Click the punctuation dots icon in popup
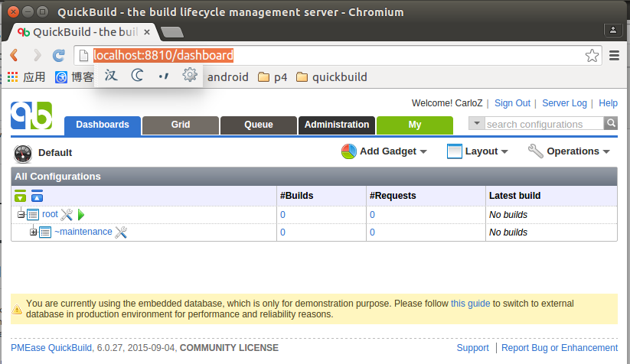The width and height of the screenshot is (630, 364). pos(164,76)
